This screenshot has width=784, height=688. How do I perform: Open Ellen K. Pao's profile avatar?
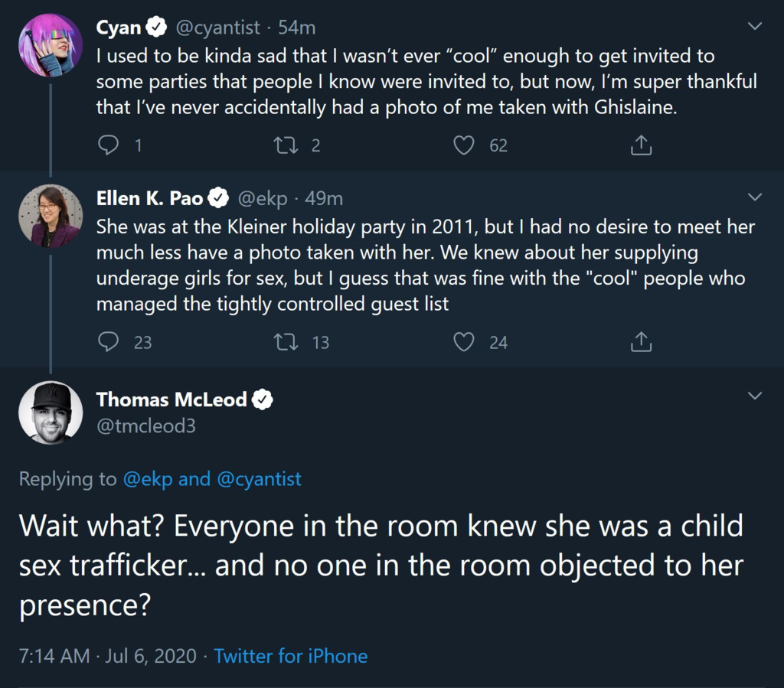(50, 217)
